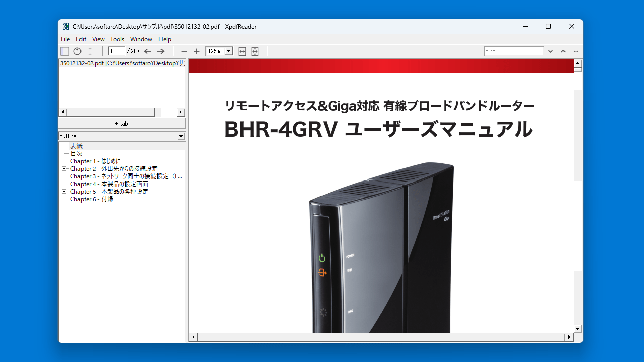The height and width of the screenshot is (362, 644).
Task: Click the find search field
Action: click(x=514, y=51)
